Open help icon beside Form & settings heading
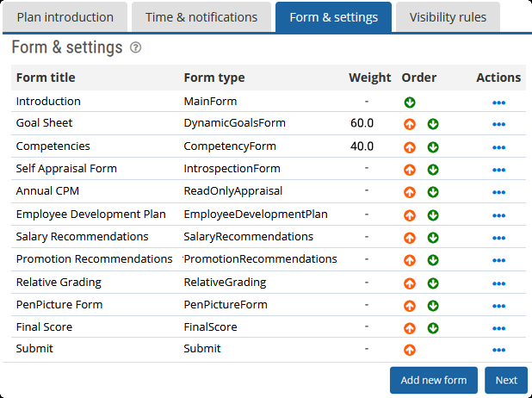Viewport: 532px width, 398px height. pos(136,47)
